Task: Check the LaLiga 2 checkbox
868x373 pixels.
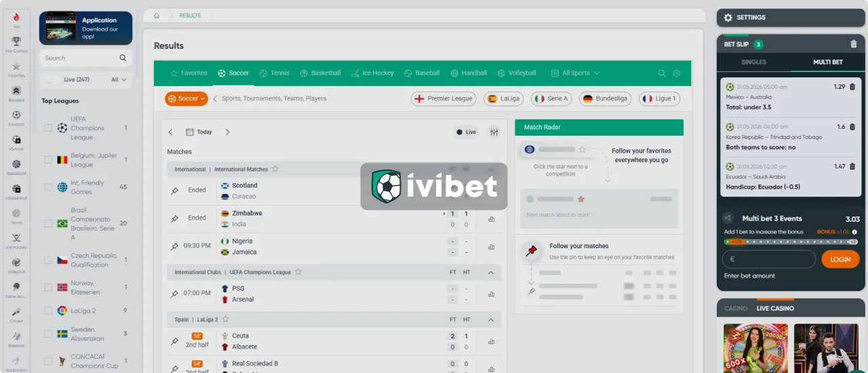Action: coord(48,311)
